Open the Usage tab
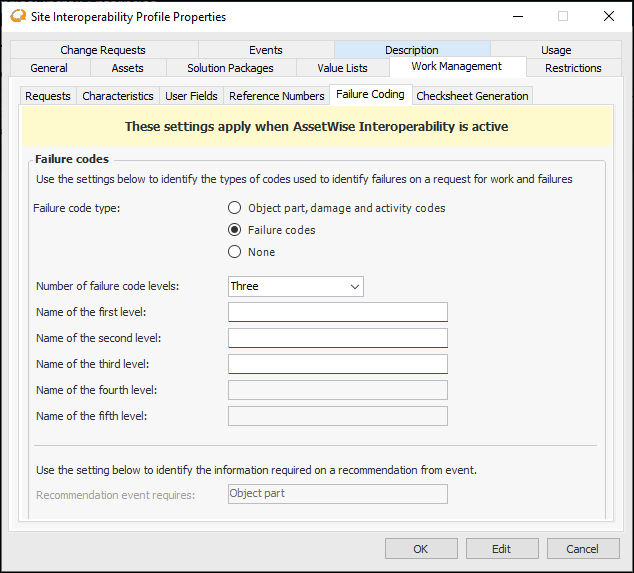The image size is (634, 573). [x=556, y=50]
